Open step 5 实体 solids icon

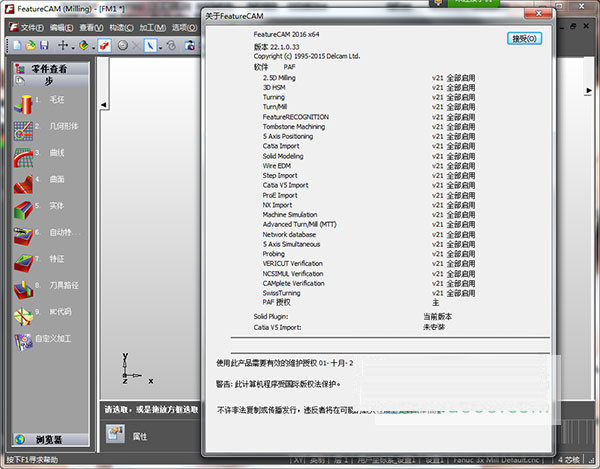23,210
